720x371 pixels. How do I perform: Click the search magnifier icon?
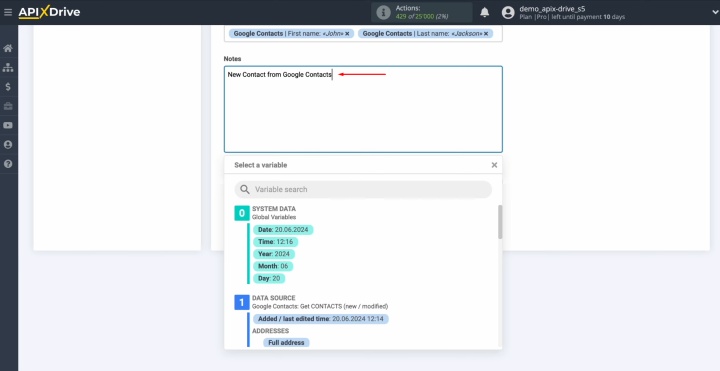click(x=245, y=189)
